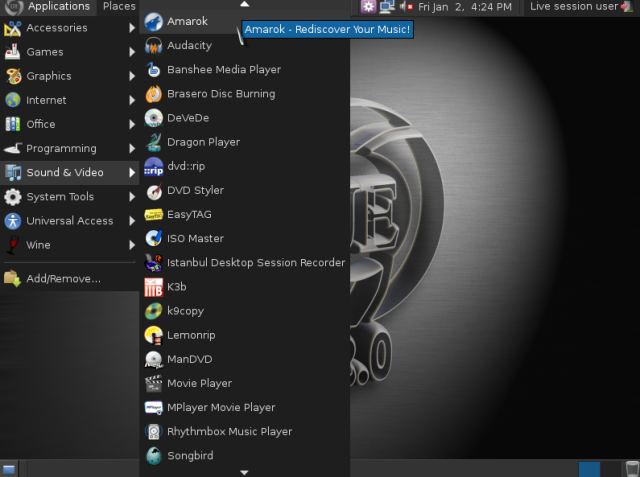Click the Movie Player clapperboard icon
The image size is (640, 477).
[153, 384]
